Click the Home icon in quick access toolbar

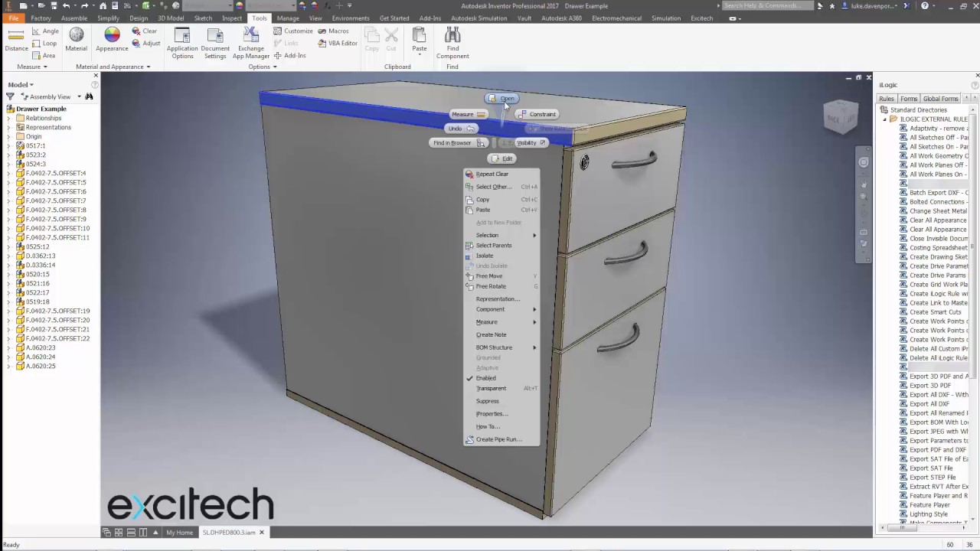103,5
